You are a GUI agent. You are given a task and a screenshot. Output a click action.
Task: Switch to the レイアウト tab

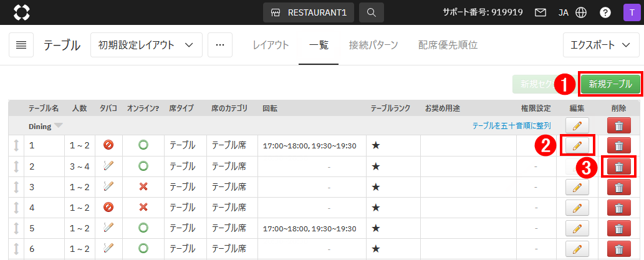[x=271, y=45]
